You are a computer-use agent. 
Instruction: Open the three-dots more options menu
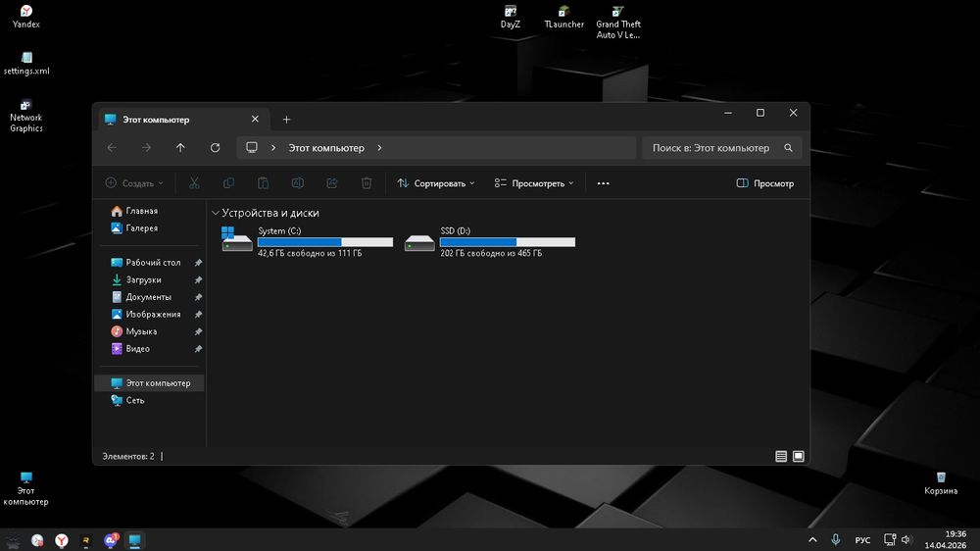(x=603, y=183)
